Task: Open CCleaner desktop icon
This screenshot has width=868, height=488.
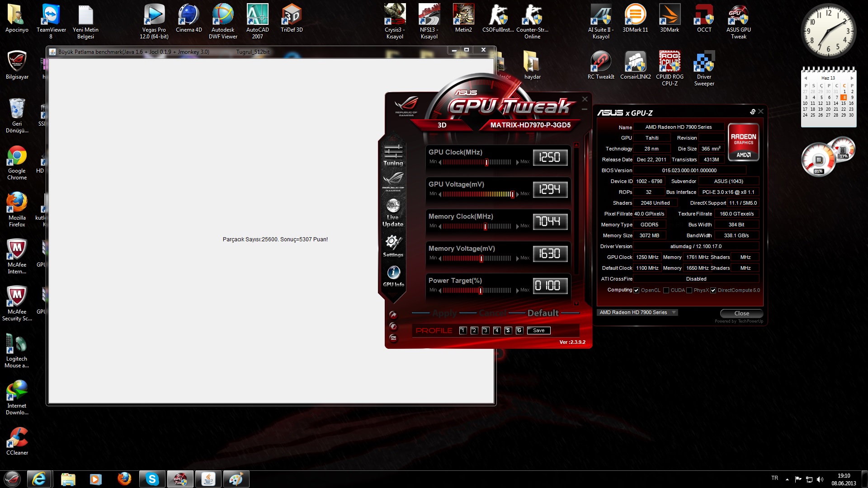Action: pyautogui.click(x=17, y=441)
